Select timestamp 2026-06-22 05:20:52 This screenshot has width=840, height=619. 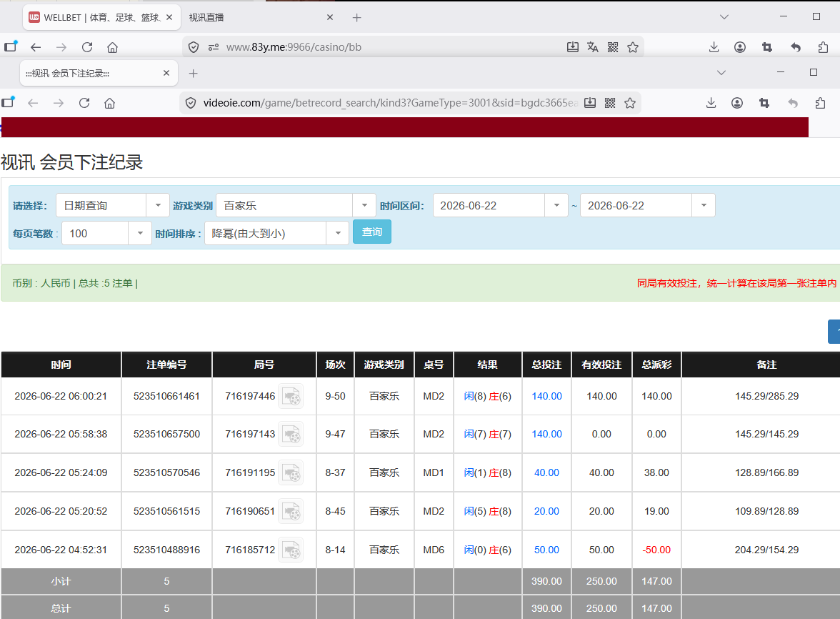(61, 511)
